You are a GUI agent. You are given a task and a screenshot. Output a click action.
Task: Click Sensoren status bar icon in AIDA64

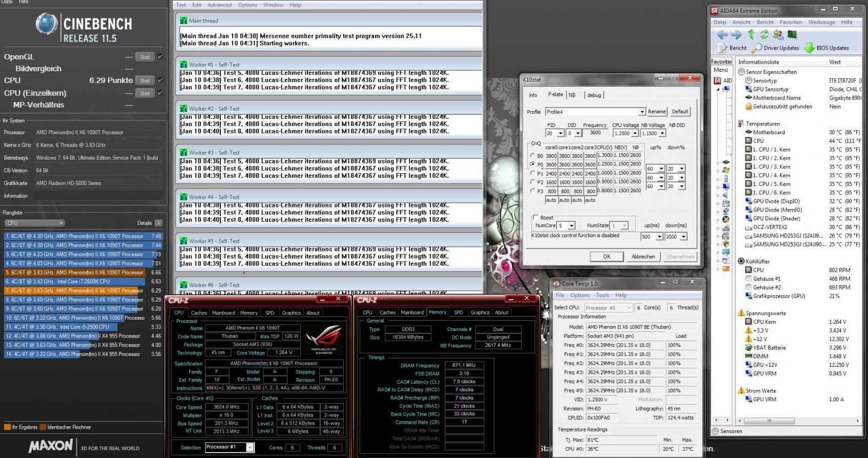point(716,431)
